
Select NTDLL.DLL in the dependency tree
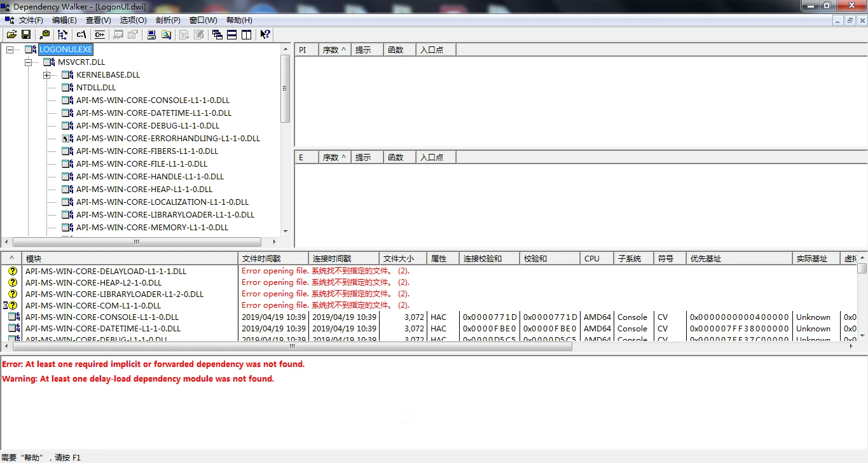tap(96, 87)
